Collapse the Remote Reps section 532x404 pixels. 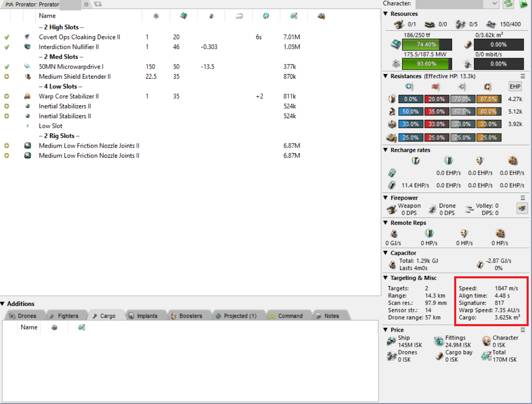385,223
